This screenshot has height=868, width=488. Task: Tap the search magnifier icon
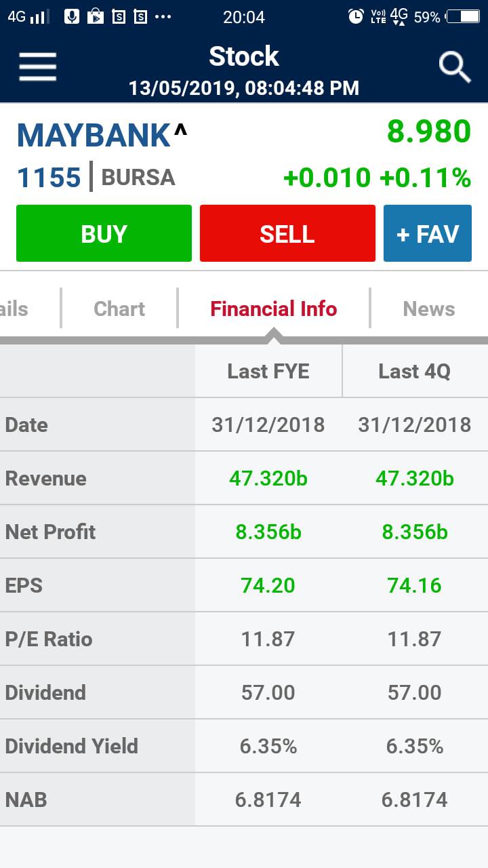pyautogui.click(x=455, y=67)
